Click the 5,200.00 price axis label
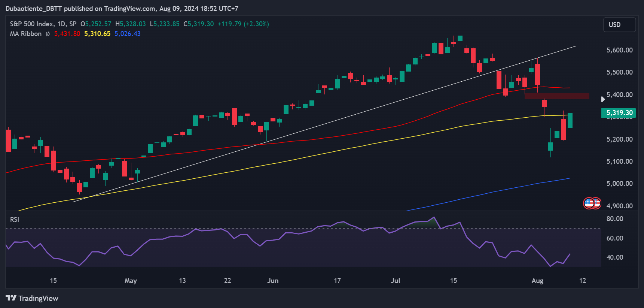Image resolution: width=644 pixels, height=308 pixels. [x=620, y=139]
